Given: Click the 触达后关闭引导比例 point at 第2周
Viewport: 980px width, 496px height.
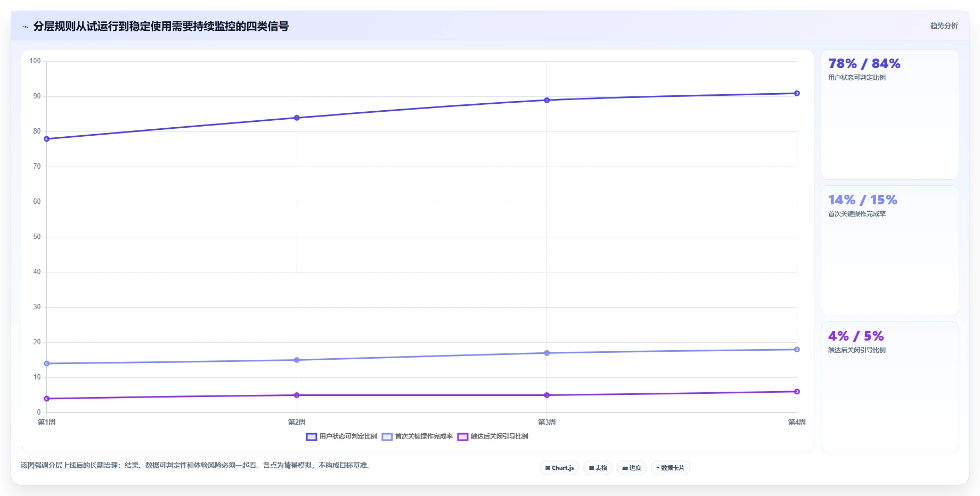Looking at the screenshot, I should tap(297, 395).
